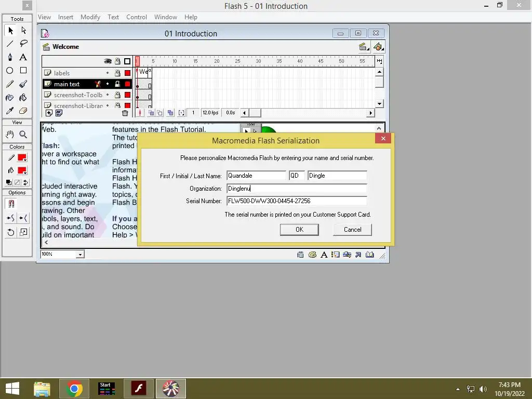Click the Scale option button
The width and height of the screenshot is (532, 399).
tap(23, 232)
